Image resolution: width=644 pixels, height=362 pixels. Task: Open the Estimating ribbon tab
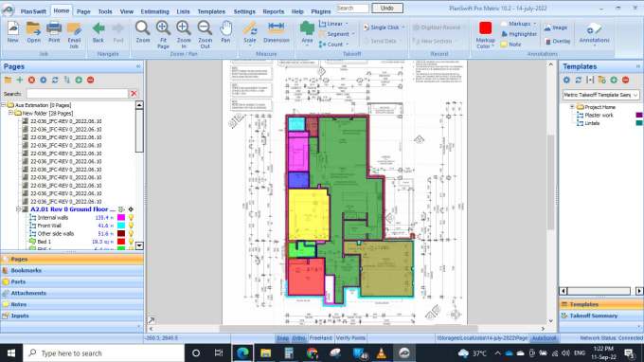pyautogui.click(x=154, y=11)
